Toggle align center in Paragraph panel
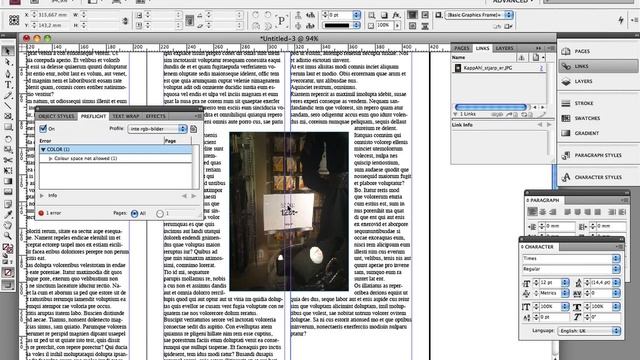Image resolution: width=640 pixels, height=360 pixels. tap(542, 212)
